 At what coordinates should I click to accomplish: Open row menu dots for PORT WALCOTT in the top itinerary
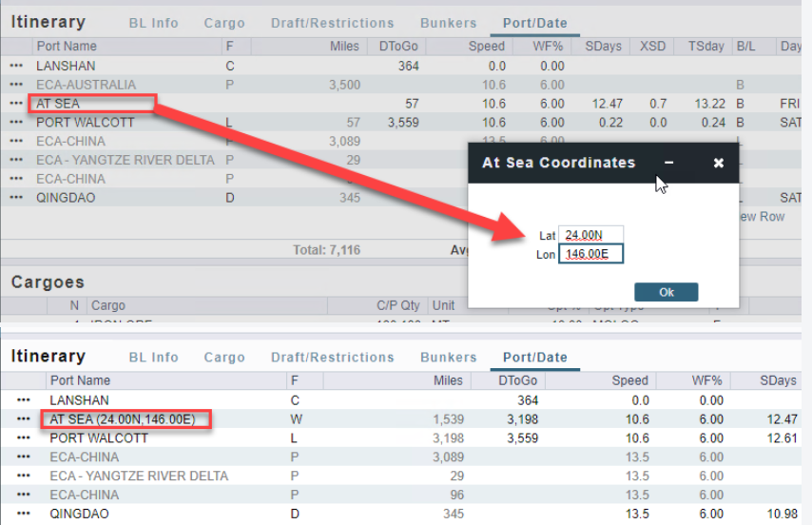pyautogui.click(x=16, y=123)
